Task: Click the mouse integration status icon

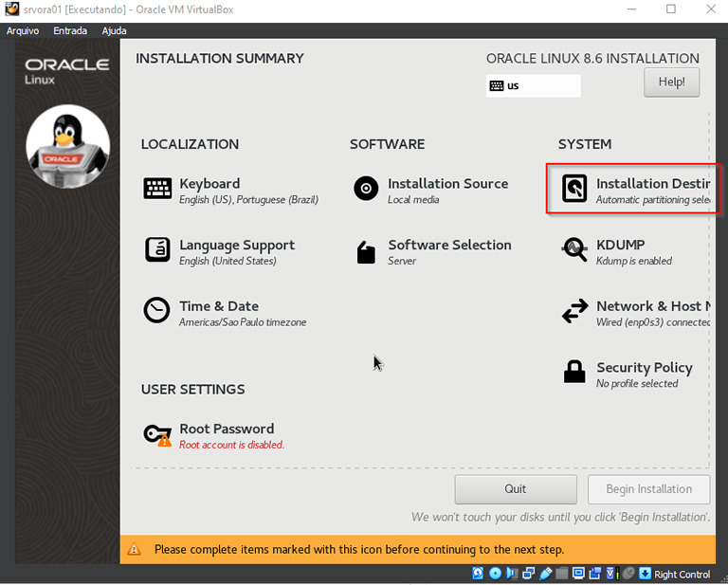Action: pyautogui.click(x=628, y=574)
